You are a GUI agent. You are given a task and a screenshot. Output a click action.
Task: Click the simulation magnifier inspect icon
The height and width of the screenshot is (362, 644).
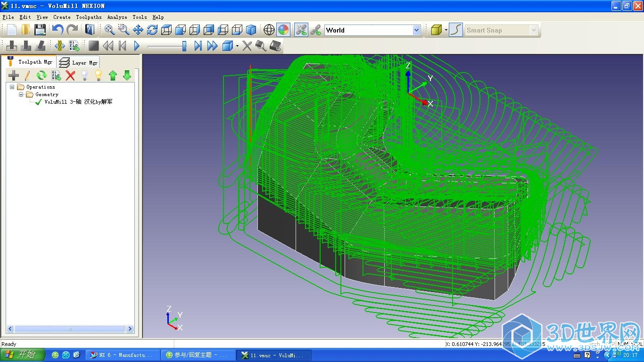260,46
